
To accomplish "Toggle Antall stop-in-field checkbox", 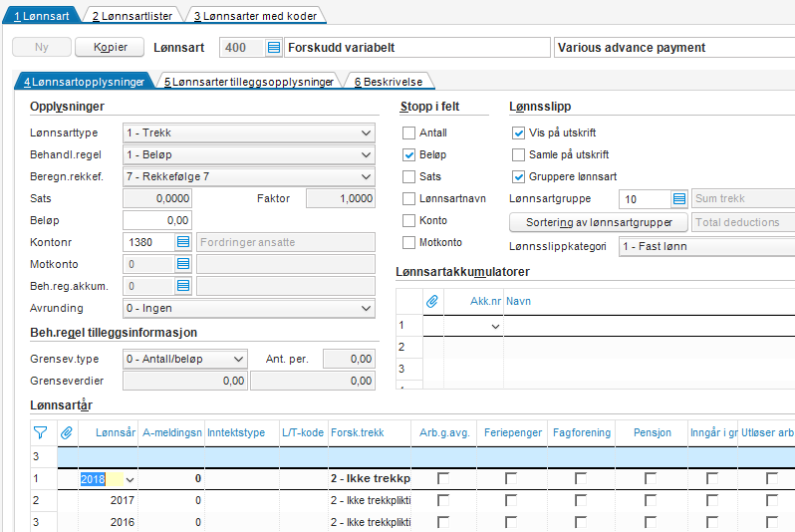I will pyautogui.click(x=408, y=133).
